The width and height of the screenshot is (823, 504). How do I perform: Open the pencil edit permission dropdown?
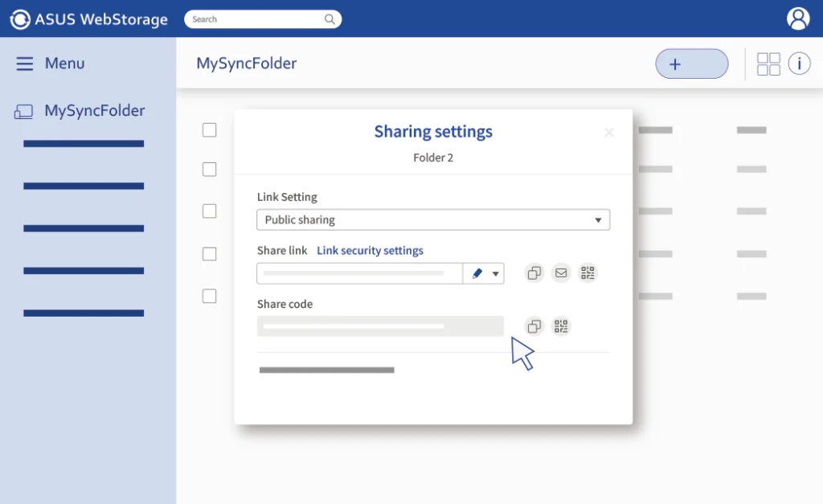(x=485, y=274)
